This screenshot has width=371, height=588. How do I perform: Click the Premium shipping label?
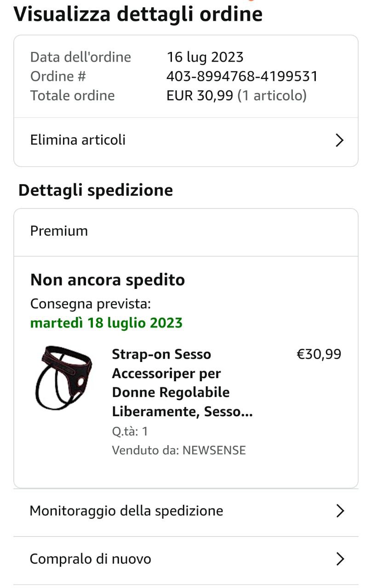click(59, 231)
